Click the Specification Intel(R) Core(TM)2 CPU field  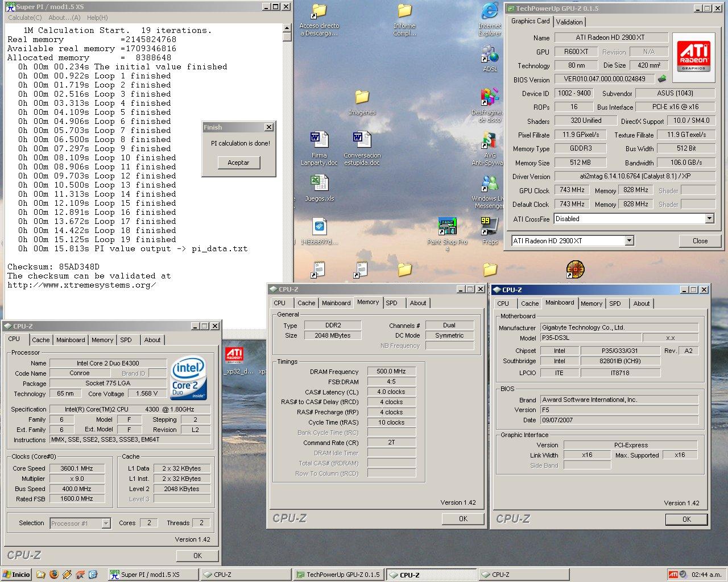click(x=130, y=409)
